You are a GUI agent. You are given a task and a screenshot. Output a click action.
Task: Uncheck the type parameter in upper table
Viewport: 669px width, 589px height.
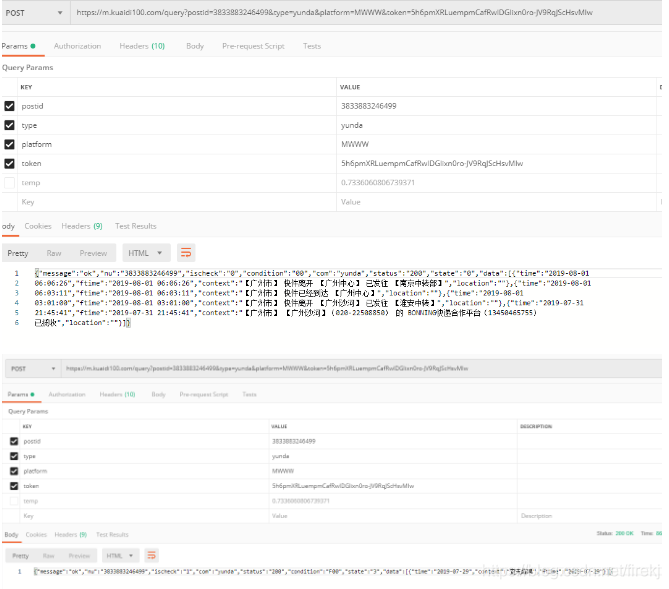click(x=9, y=125)
